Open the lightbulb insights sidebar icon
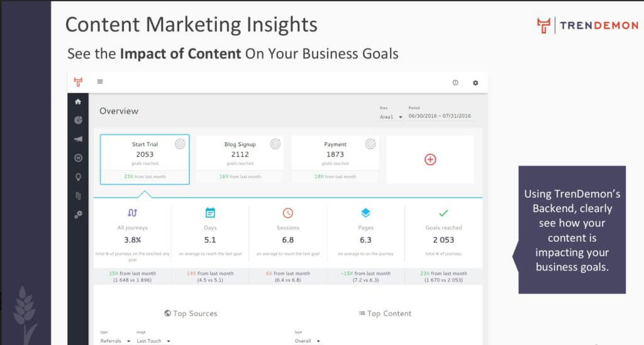This screenshot has width=644, height=345. tap(78, 177)
